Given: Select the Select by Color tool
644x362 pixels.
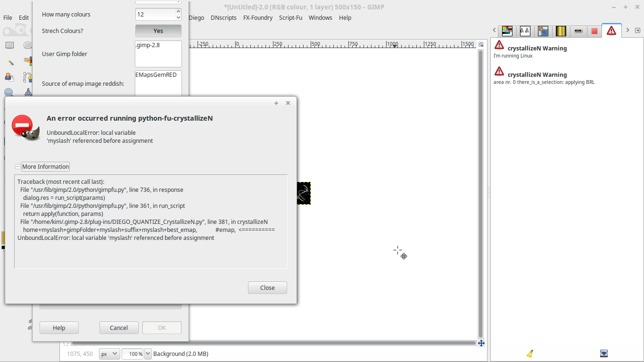Looking at the screenshot, I should click(x=28, y=61).
